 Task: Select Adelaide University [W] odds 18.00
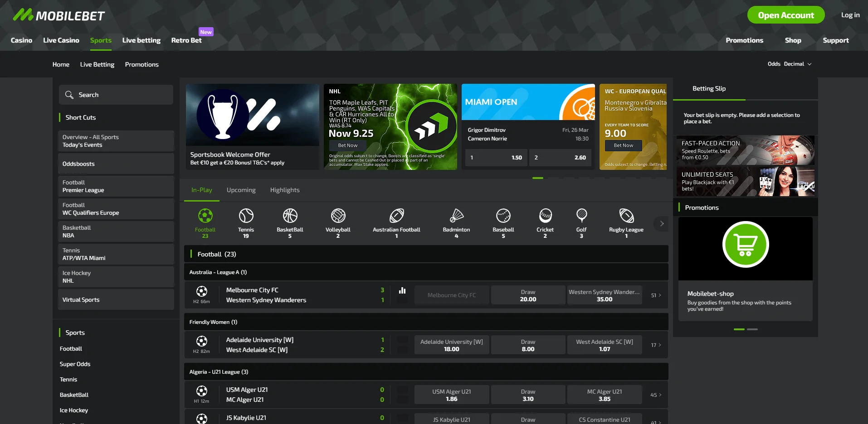(452, 345)
